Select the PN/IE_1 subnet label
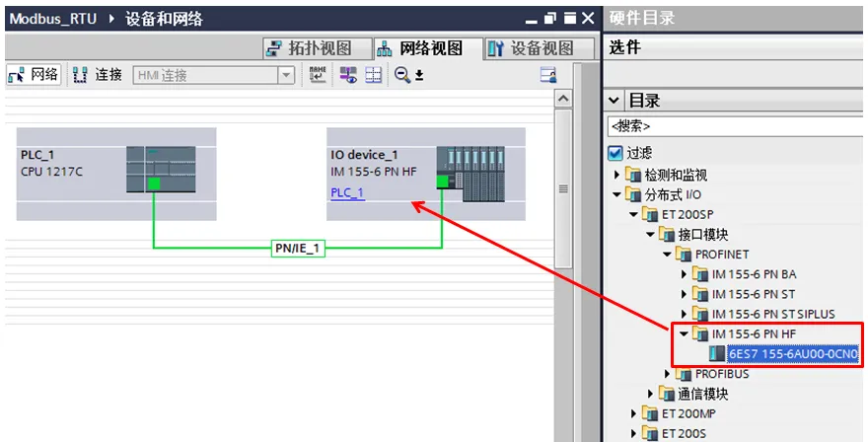 298,249
